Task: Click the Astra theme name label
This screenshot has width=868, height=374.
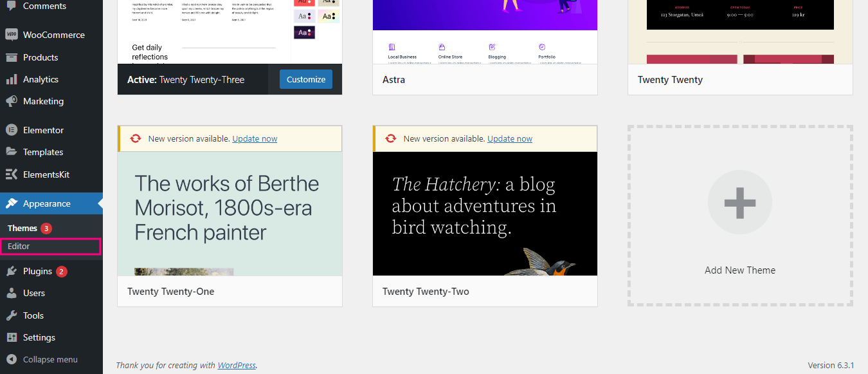Action: point(393,80)
